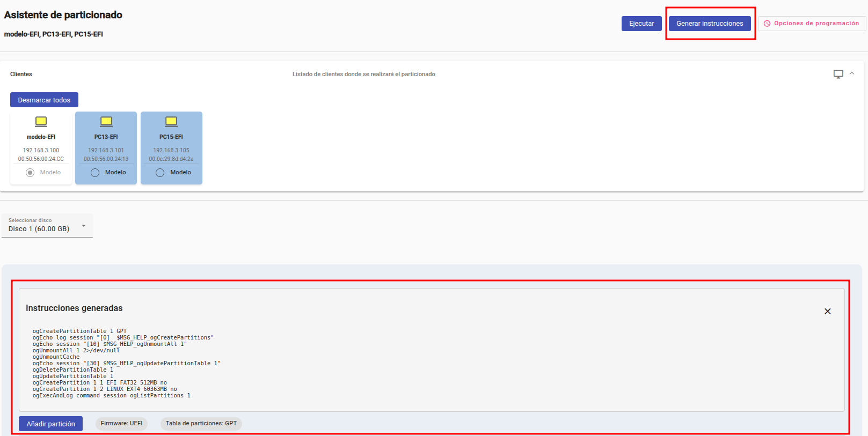Open the Seleccionar disco dropdown
The image size is (868, 436).
[x=47, y=226]
